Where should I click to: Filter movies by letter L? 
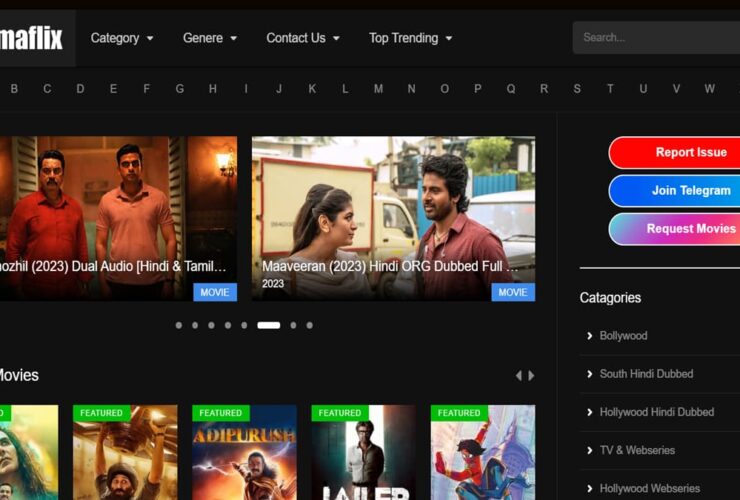click(345, 89)
